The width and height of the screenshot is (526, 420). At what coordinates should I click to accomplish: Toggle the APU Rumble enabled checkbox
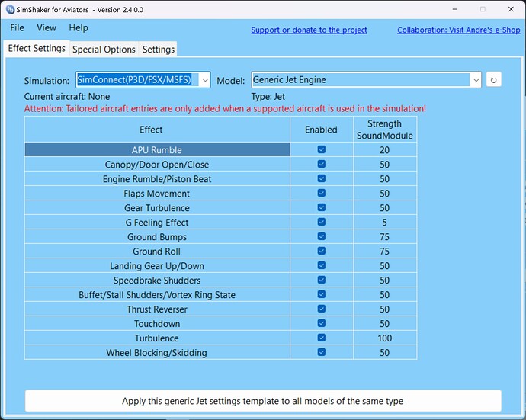(x=322, y=149)
